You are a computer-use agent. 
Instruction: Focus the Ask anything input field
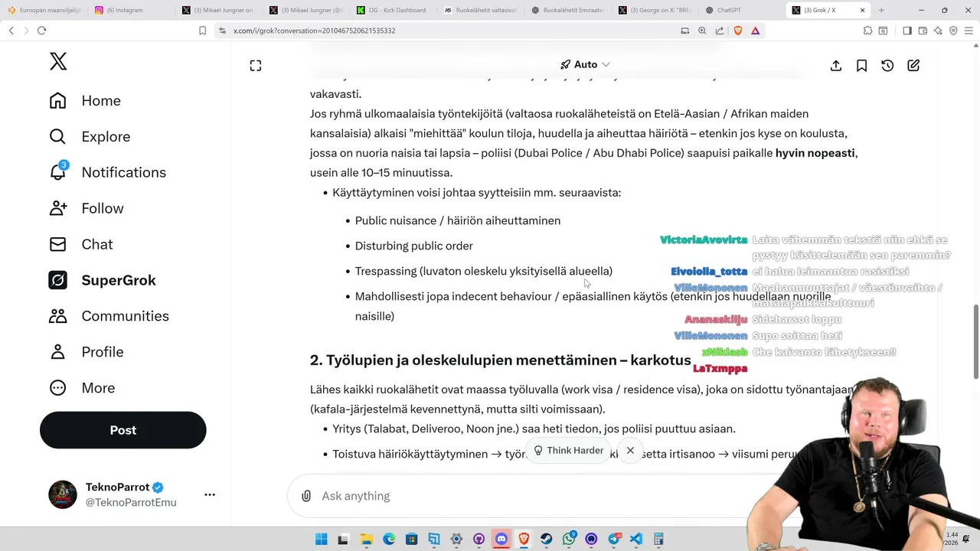click(x=521, y=496)
